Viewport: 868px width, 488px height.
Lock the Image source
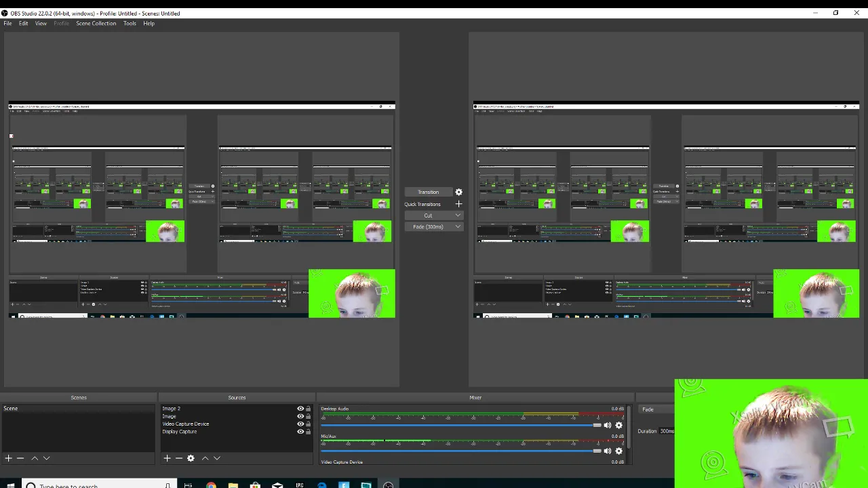309,416
